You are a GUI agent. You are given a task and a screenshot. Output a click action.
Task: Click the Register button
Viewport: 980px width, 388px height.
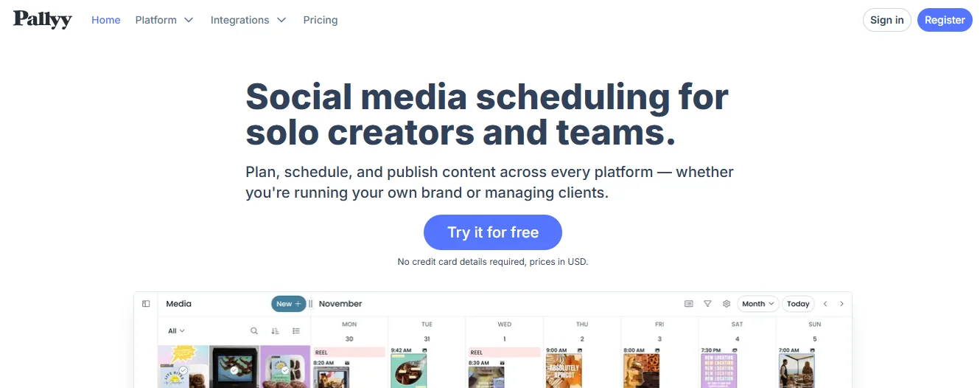(945, 20)
